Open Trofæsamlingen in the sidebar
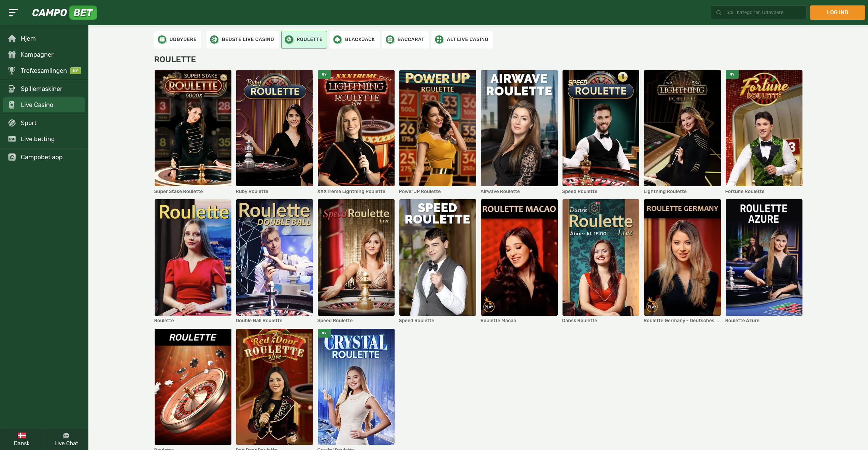Viewport: 868px width, 450px height. pyautogui.click(x=44, y=71)
